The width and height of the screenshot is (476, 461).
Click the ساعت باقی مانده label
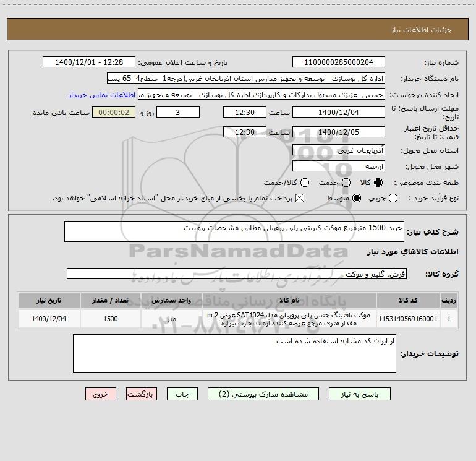(x=61, y=113)
